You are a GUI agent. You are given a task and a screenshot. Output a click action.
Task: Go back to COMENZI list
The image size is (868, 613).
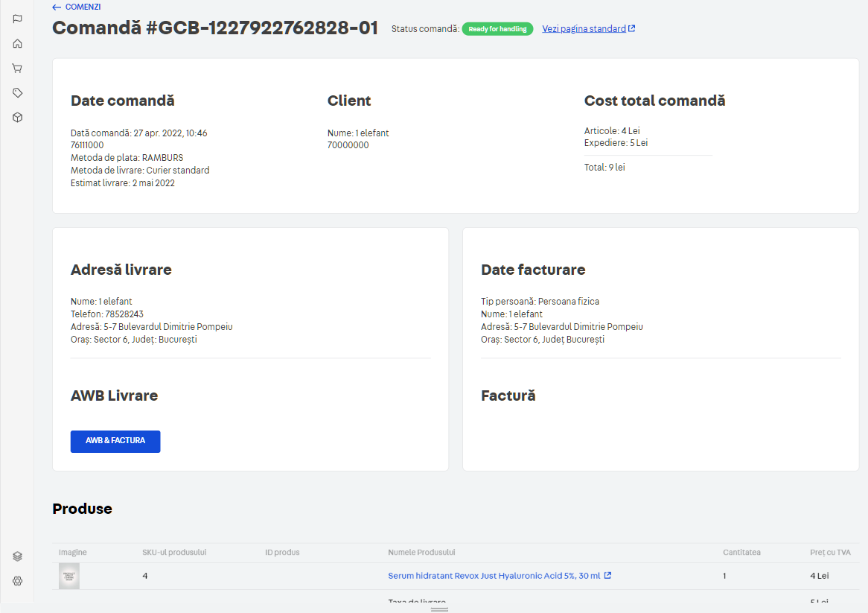pyautogui.click(x=77, y=7)
